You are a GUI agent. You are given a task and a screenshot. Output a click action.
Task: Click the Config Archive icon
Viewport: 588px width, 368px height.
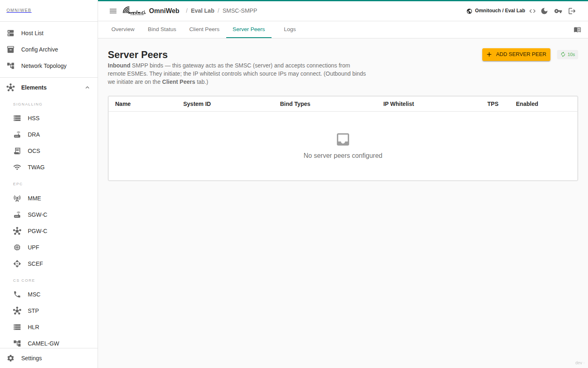click(x=11, y=49)
